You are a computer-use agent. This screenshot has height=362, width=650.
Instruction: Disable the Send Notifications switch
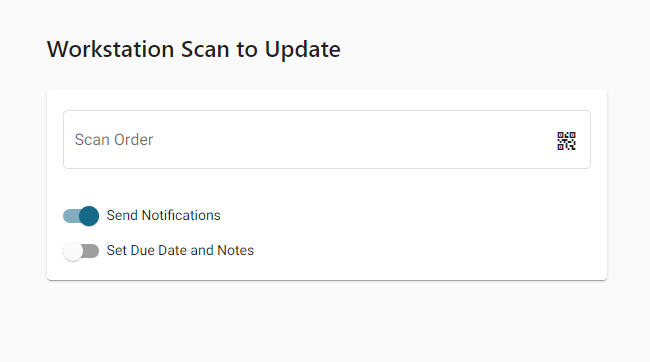pos(81,216)
